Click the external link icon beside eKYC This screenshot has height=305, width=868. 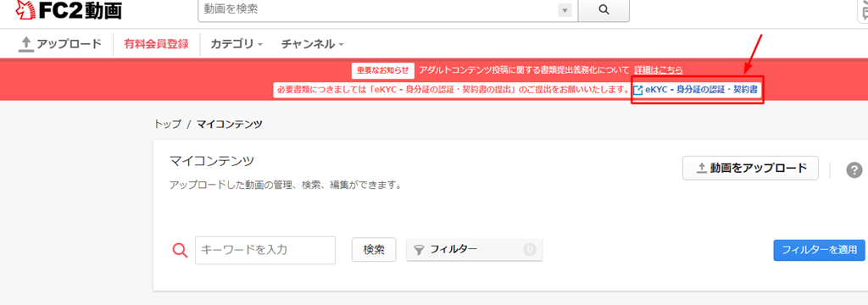point(637,90)
